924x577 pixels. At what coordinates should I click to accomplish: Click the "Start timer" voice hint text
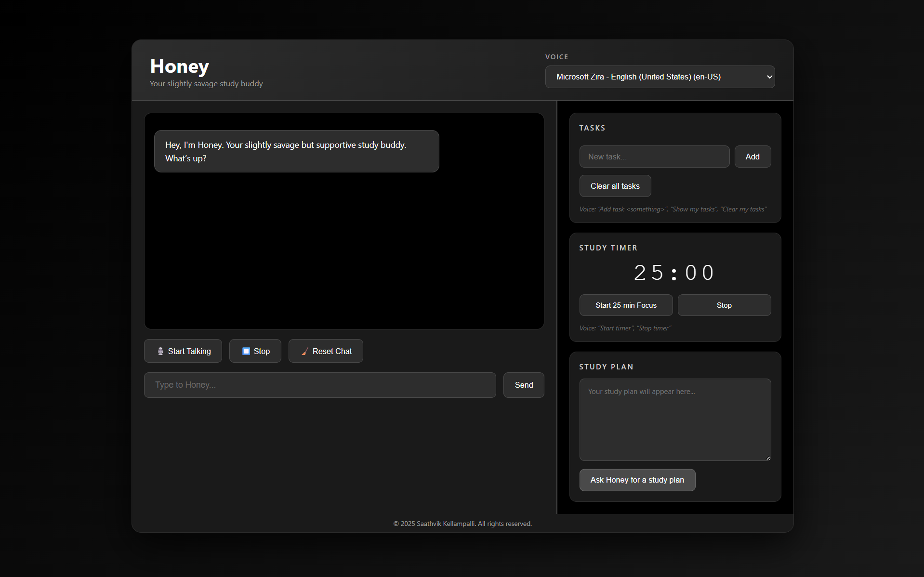pos(625,328)
